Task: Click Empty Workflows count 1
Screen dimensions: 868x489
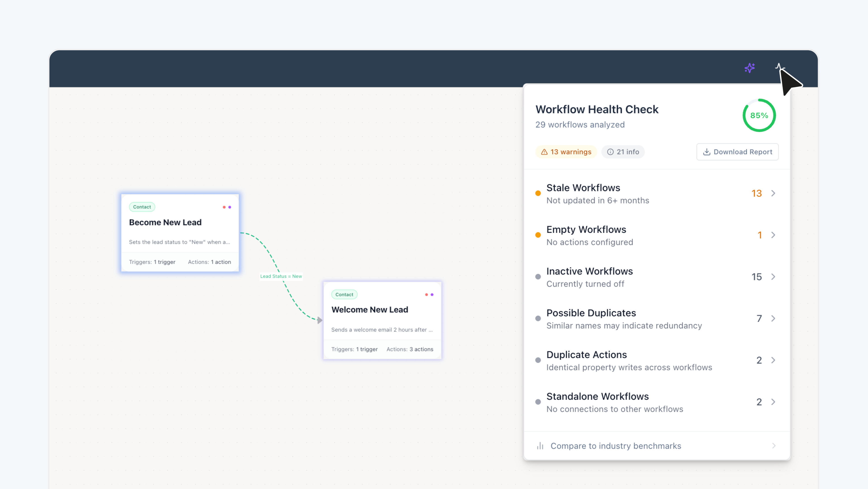Action: 759,235
